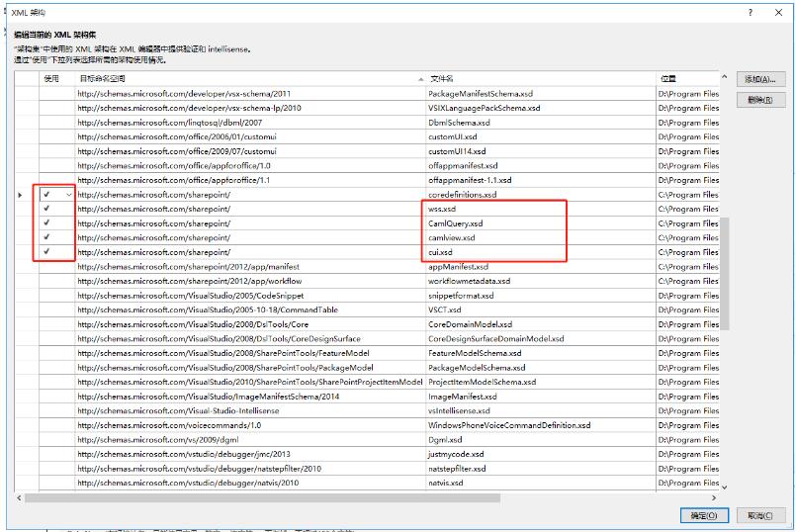Viewport: 796px width, 532px height.
Task: Click the horizontal scrollbar thumb
Action: tap(262, 498)
